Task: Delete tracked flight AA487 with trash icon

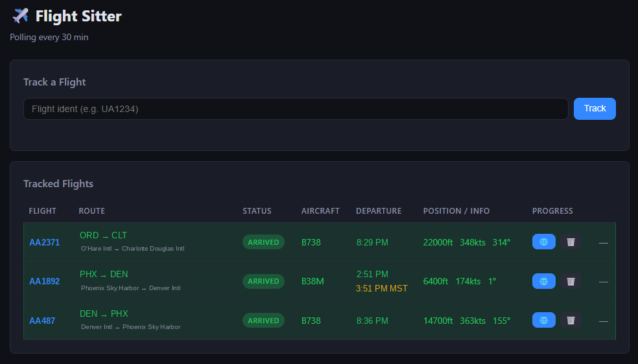Action: click(571, 320)
